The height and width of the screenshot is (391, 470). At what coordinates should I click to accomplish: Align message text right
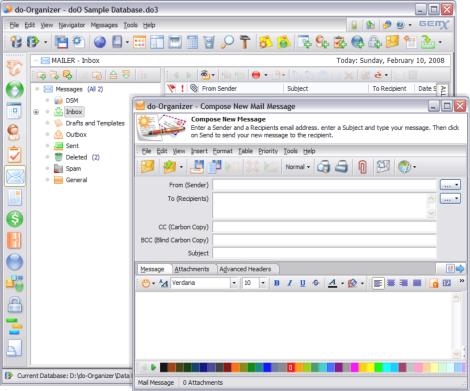tap(404, 283)
